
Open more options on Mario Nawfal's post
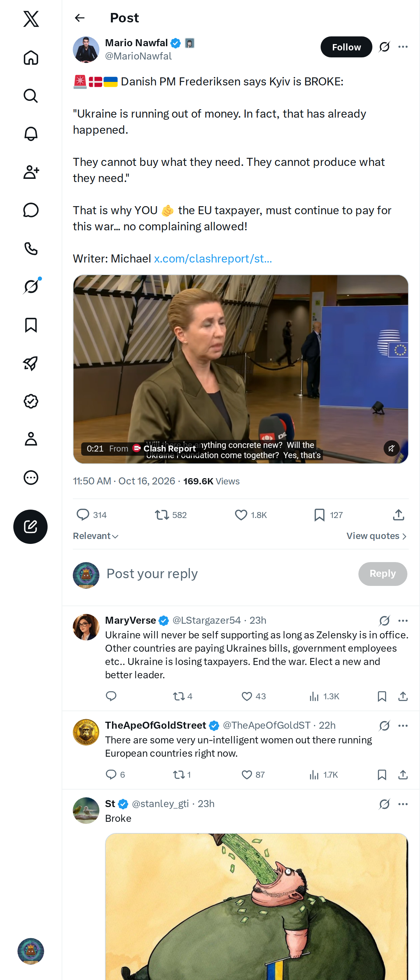[403, 47]
